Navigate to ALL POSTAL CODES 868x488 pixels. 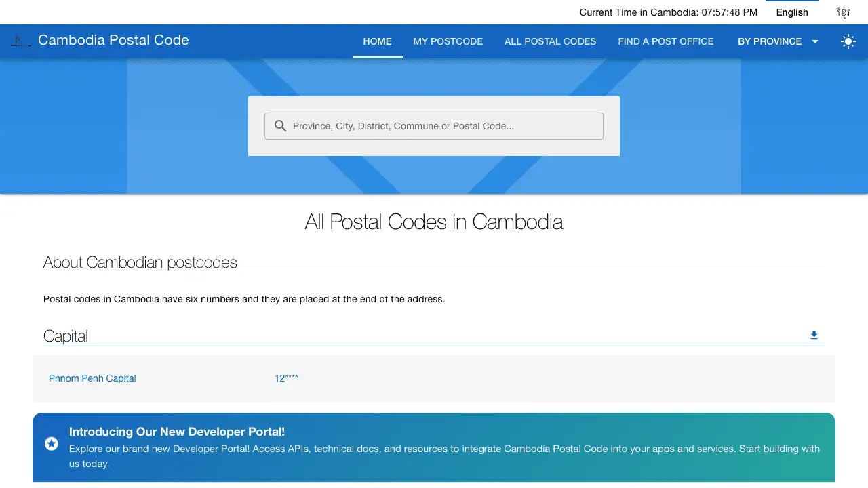click(x=550, y=41)
